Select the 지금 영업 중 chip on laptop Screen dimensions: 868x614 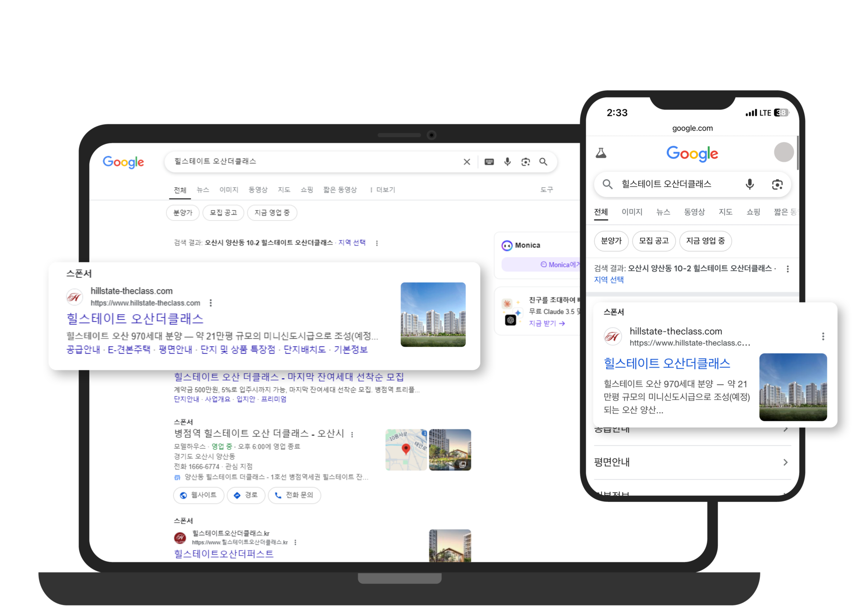[272, 213]
